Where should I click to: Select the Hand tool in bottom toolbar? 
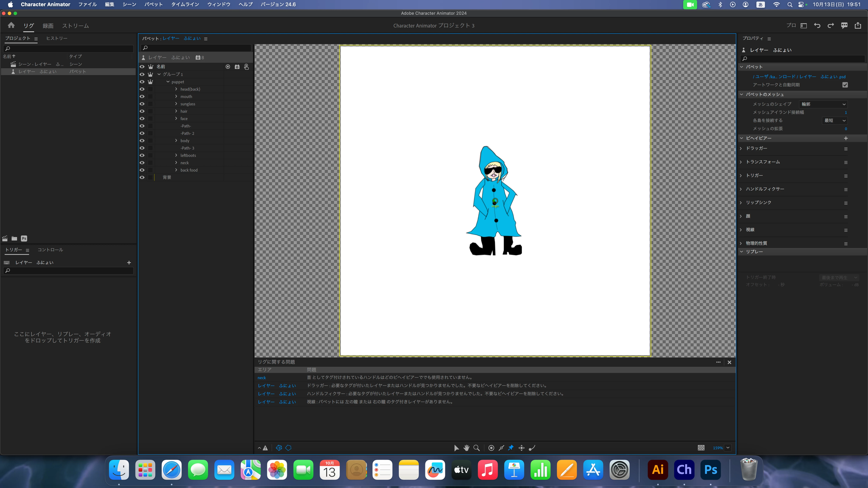[x=466, y=448]
